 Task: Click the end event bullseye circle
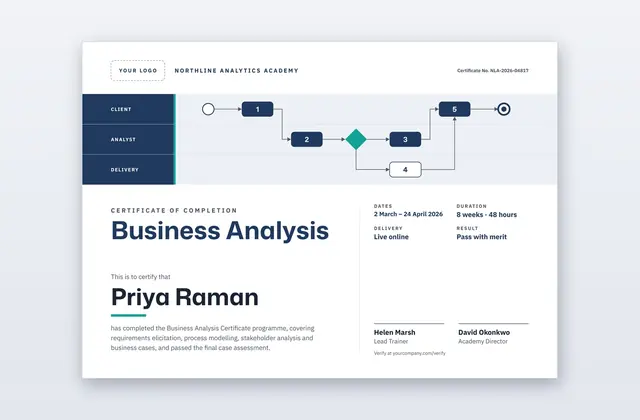504,109
